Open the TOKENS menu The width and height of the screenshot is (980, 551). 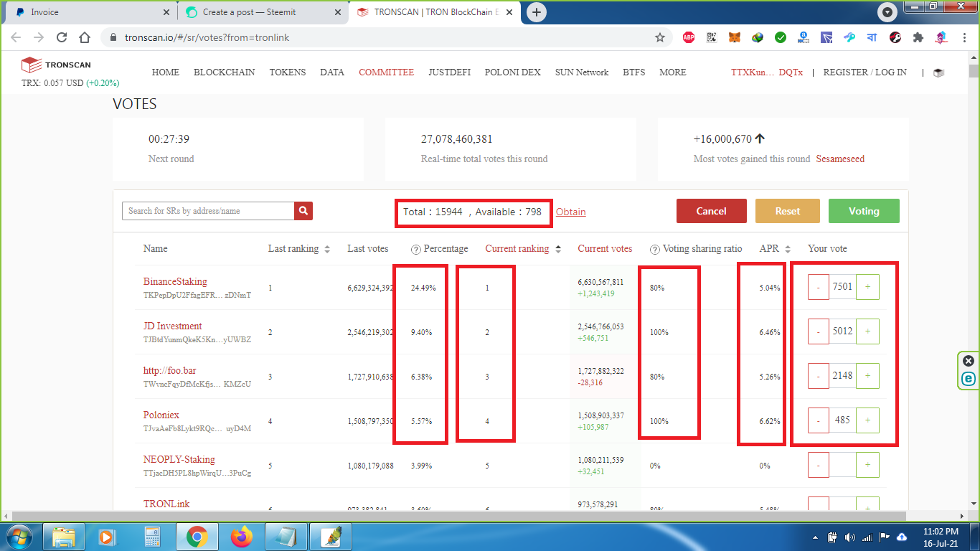click(x=288, y=72)
